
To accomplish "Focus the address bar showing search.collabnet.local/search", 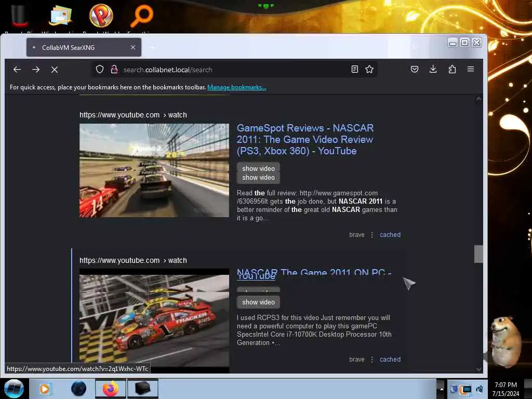I will 234,70.
